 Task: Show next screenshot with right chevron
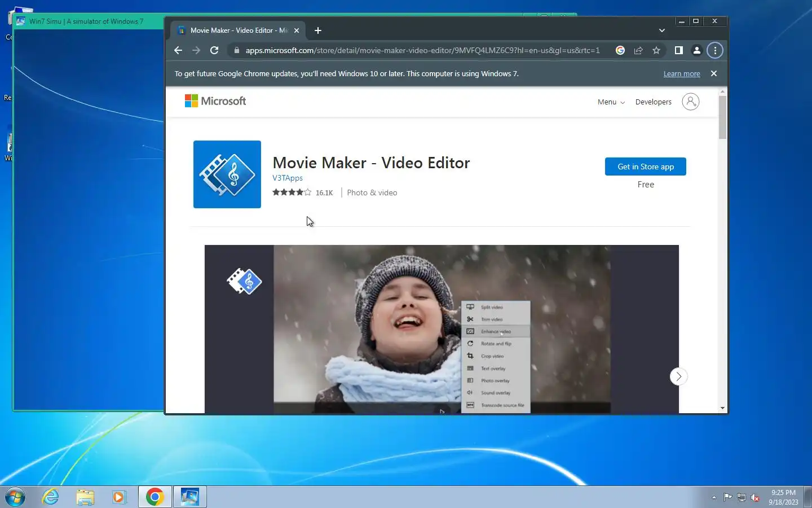point(679,376)
